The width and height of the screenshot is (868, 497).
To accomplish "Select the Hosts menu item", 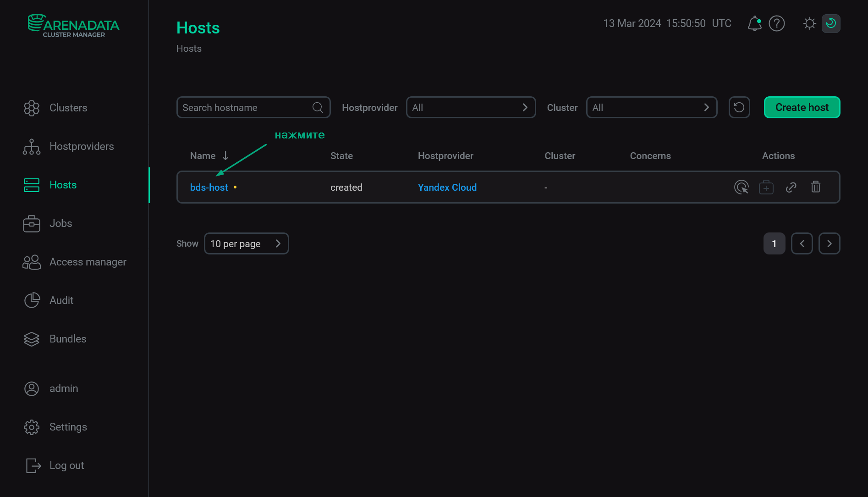I will [63, 185].
